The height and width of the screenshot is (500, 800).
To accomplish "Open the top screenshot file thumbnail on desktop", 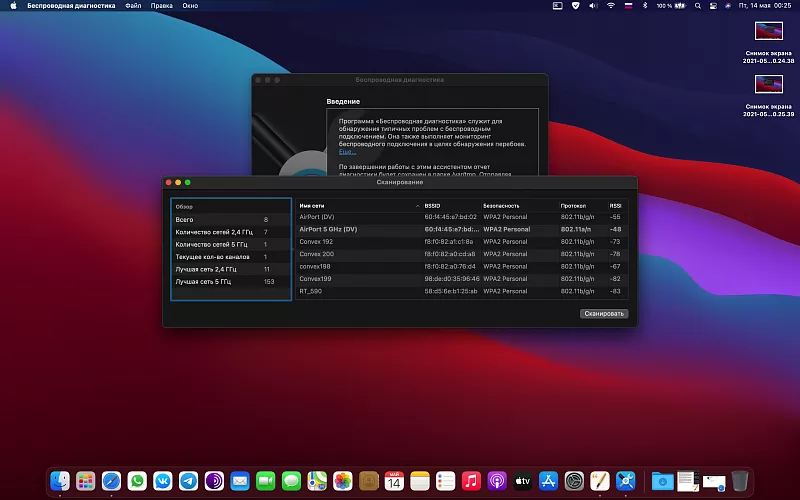I will tap(768, 31).
